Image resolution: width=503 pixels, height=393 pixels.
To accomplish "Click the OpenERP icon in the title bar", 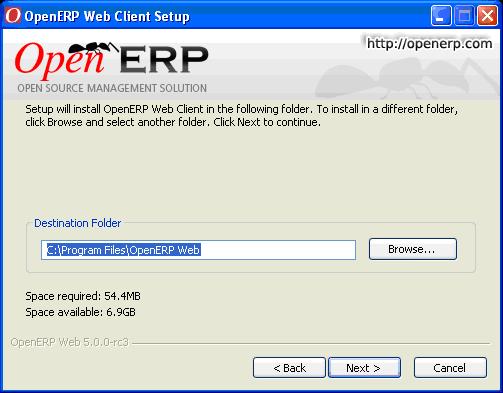I will [13, 15].
